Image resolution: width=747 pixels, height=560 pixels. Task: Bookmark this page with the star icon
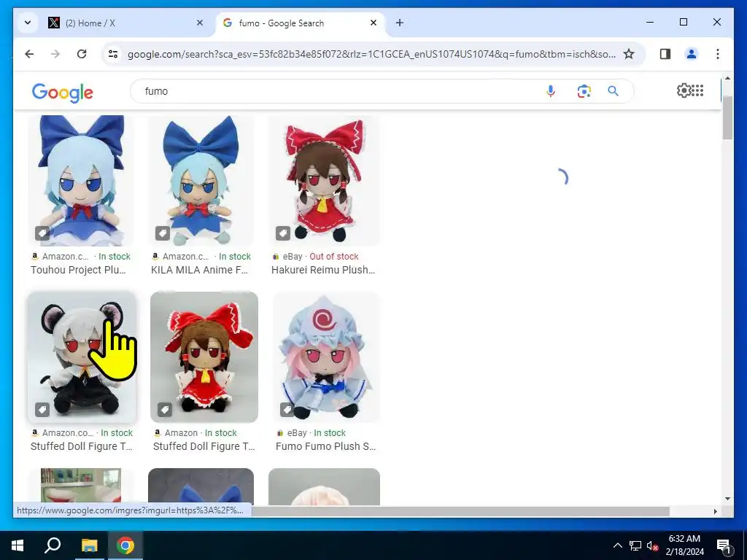point(628,54)
